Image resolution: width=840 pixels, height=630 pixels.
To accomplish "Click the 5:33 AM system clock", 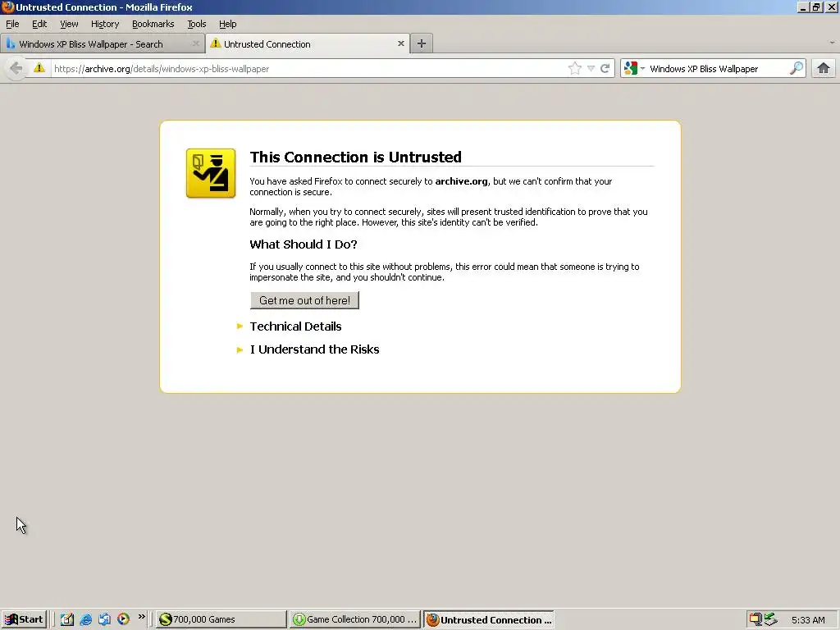I will pyautogui.click(x=808, y=620).
